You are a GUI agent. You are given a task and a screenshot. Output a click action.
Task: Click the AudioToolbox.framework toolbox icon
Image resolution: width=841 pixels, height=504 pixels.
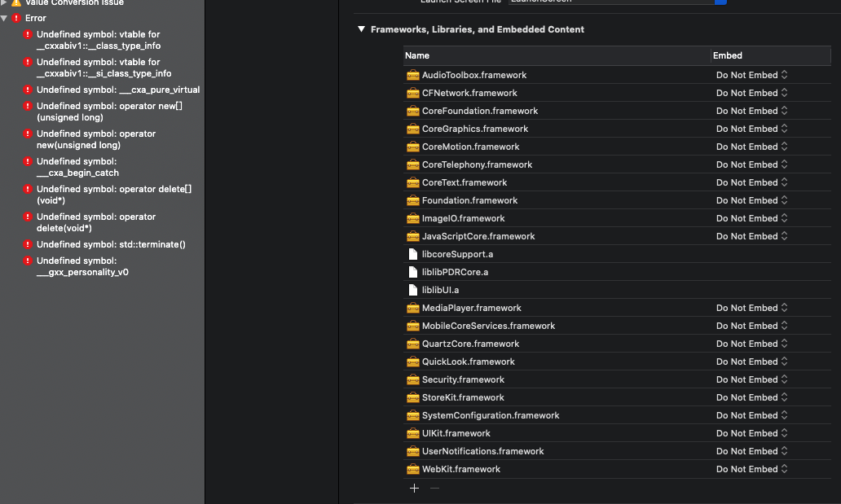click(x=412, y=75)
